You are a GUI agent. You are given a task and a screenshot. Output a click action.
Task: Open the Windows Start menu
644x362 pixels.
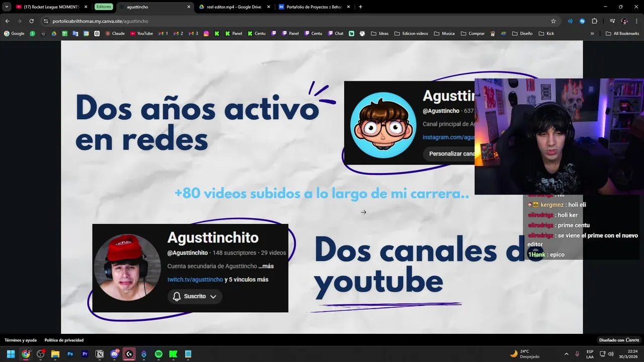(11, 354)
